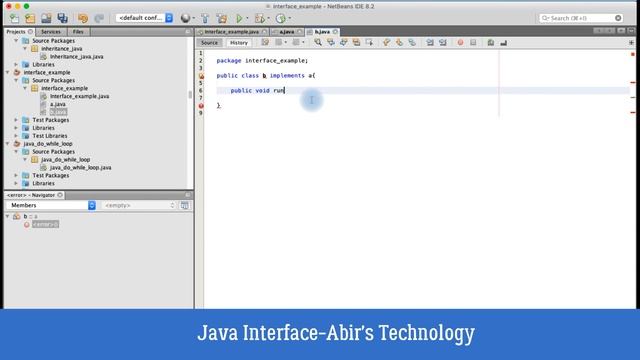Screen dimensions: 640x360
Task: Switch to the Projects tab
Action: click(x=16, y=32)
